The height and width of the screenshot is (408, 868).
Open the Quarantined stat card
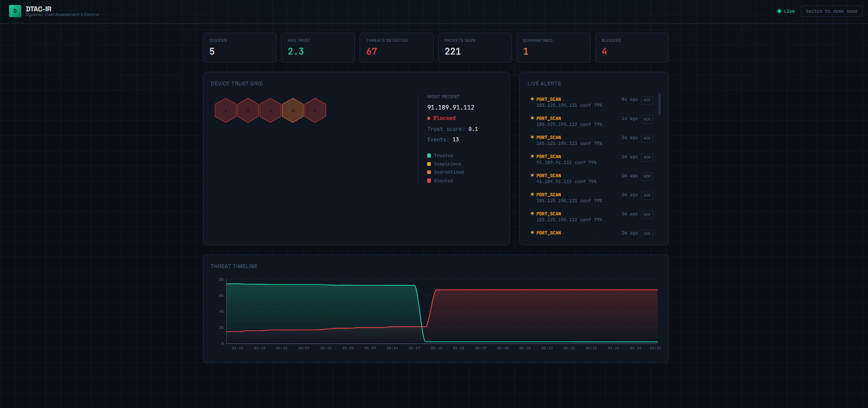coord(553,48)
